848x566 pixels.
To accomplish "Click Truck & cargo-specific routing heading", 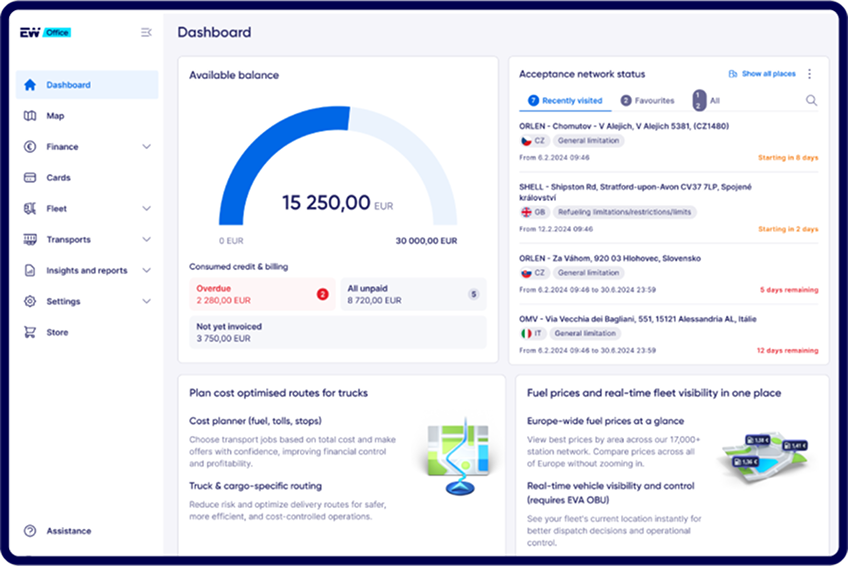I will click(255, 485).
